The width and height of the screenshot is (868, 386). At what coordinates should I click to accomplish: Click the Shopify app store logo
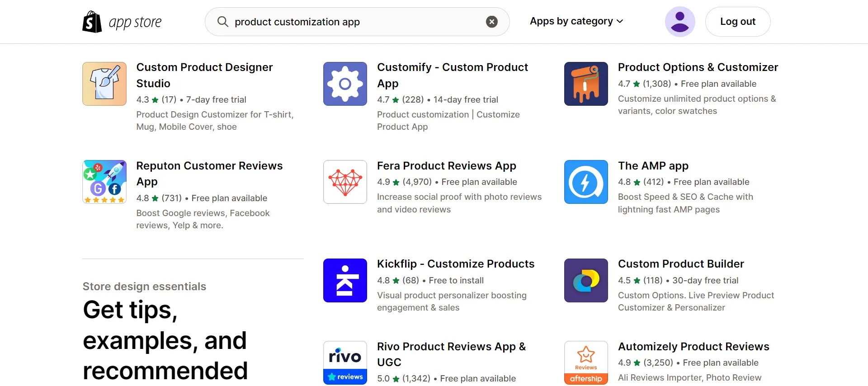coord(122,22)
